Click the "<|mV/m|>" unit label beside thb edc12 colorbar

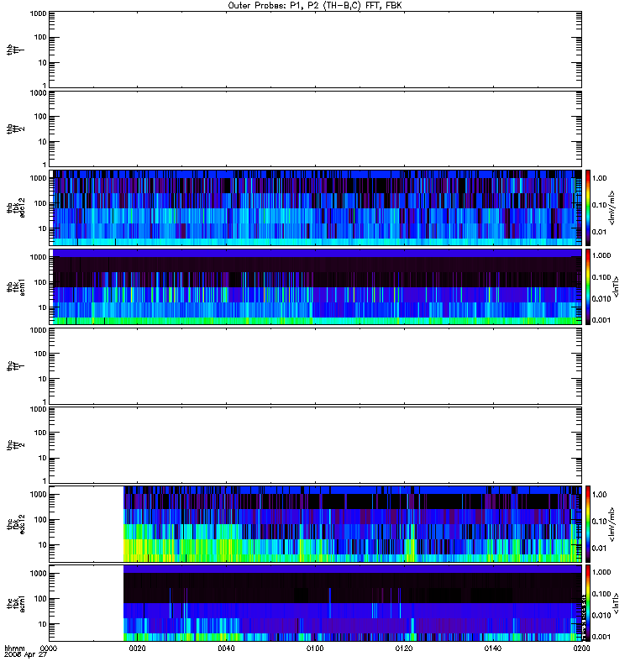pos(612,207)
